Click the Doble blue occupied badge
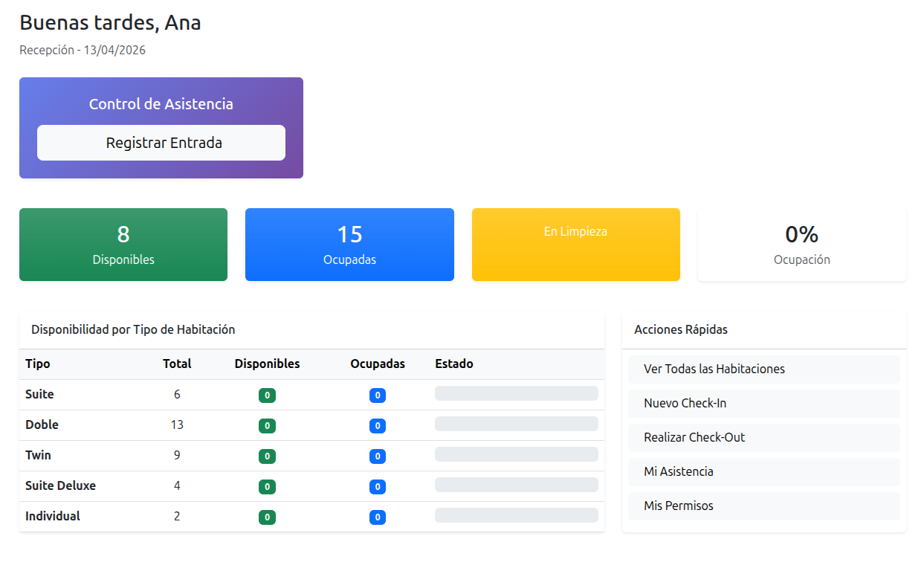The width and height of the screenshot is (924, 565). [x=378, y=426]
